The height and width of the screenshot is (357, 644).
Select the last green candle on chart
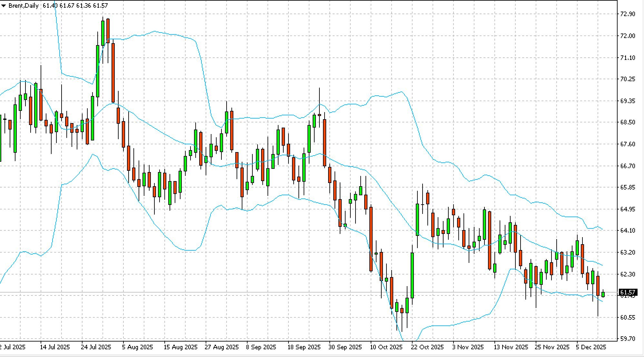[x=603, y=294]
